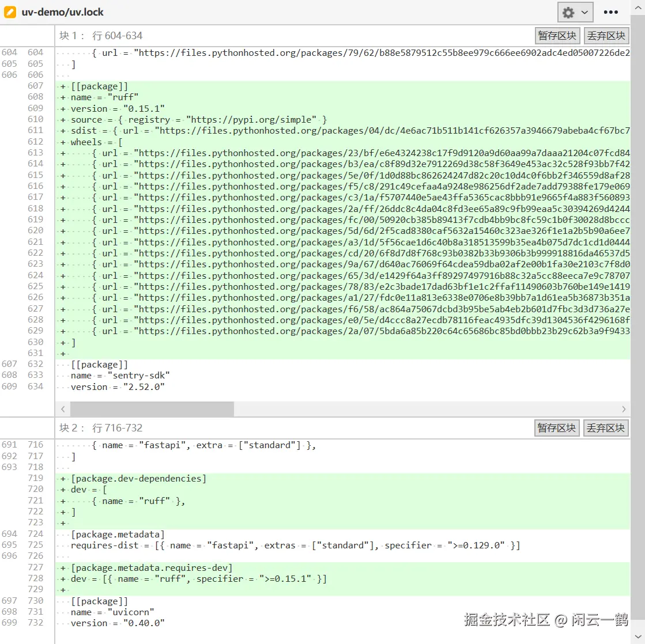This screenshot has height=644, width=645.
Task: Select line 'version = "0.40.0"'
Action: click(342, 623)
